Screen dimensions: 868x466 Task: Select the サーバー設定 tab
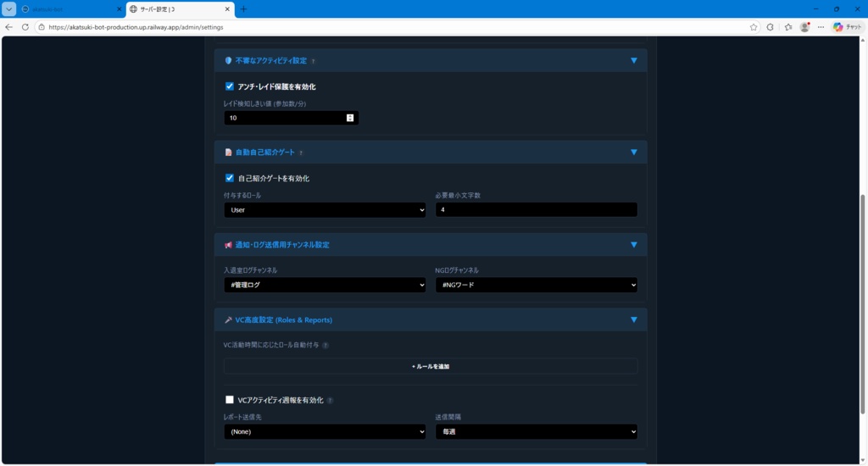coord(180,9)
